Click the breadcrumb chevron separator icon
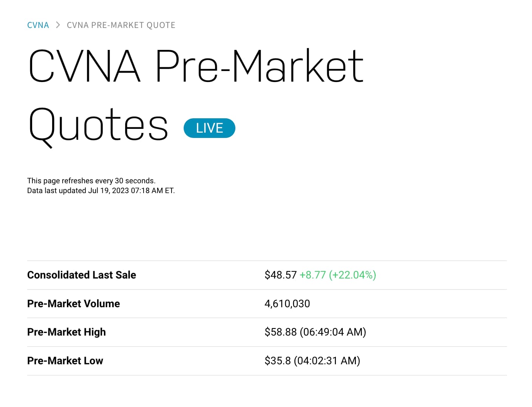 (x=58, y=25)
